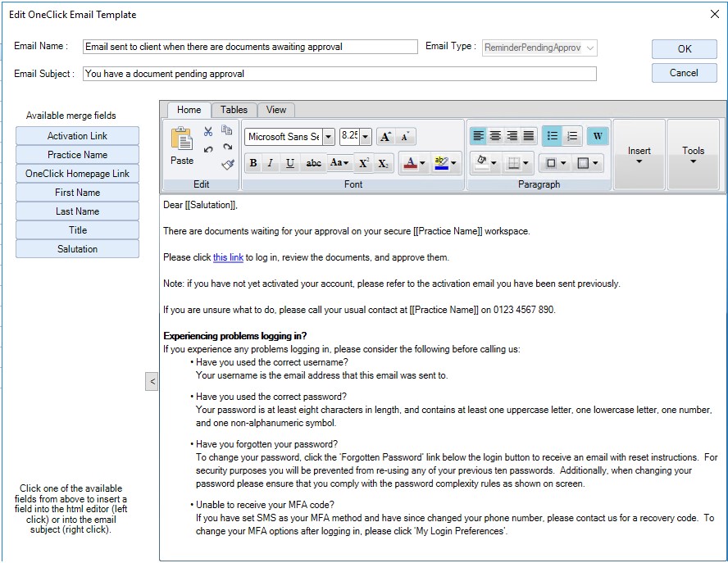Image resolution: width=728 pixels, height=563 pixels.
Task: Toggle numbered list
Action: pyautogui.click(x=572, y=136)
